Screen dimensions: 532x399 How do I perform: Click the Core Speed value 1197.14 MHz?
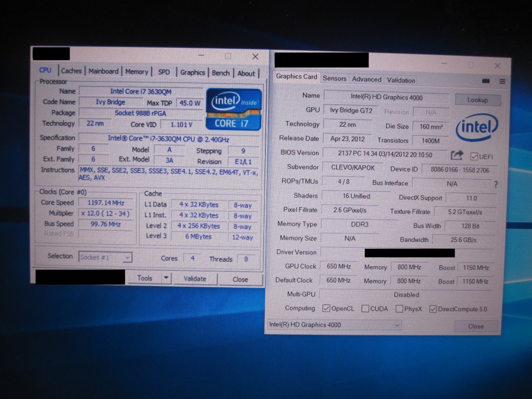click(106, 203)
